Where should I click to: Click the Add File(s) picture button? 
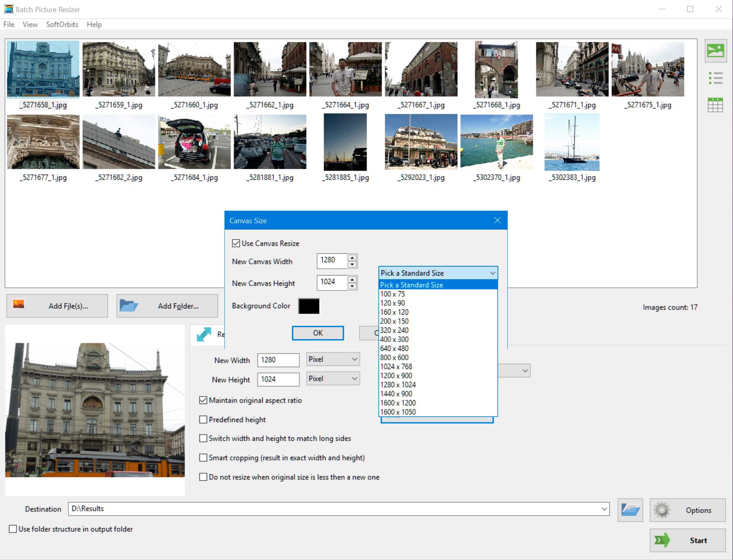57,306
